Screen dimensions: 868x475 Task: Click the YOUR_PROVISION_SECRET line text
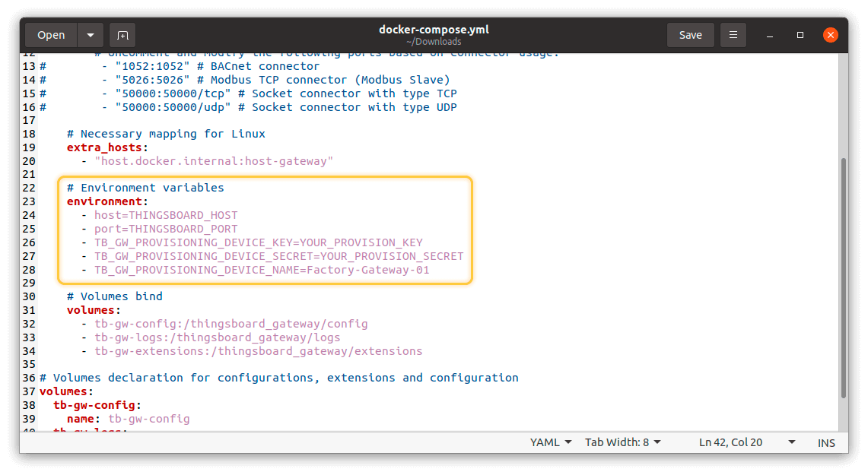[278, 256]
